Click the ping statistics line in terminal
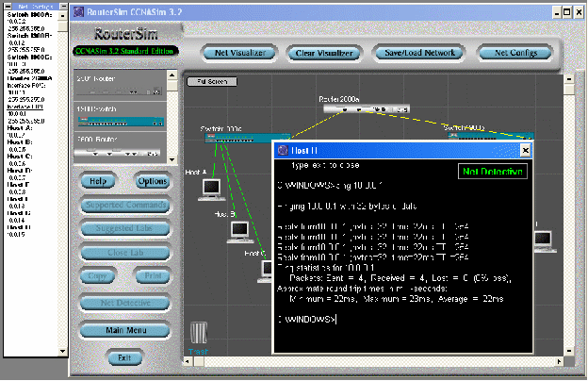This screenshot has width=588, height=381. [x=326, y=268]
